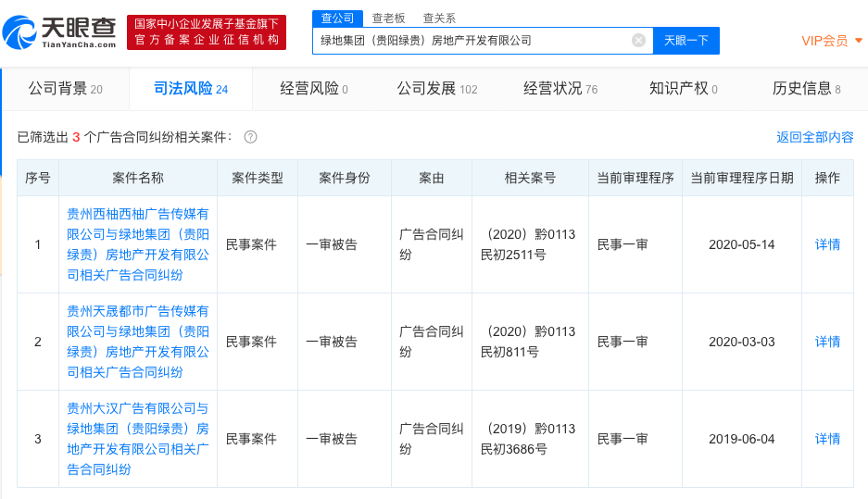Open the help question mark icon beside 相关案件
868x499 pixels.
[250, 137]
